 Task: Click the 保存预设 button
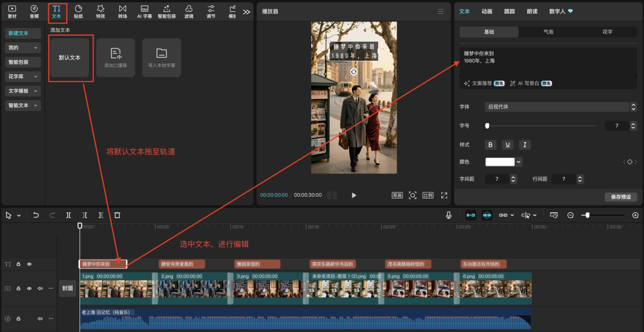[620, 197]
